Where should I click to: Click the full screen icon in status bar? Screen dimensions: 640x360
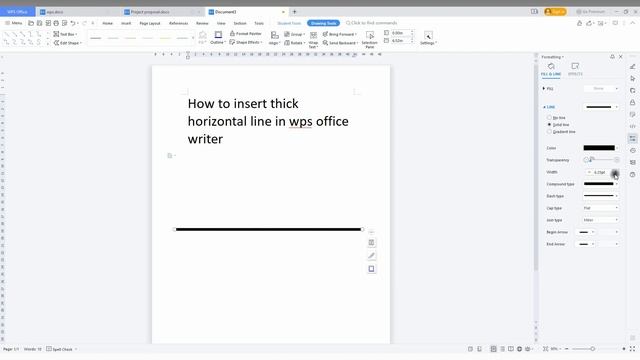tap(632, 349)
